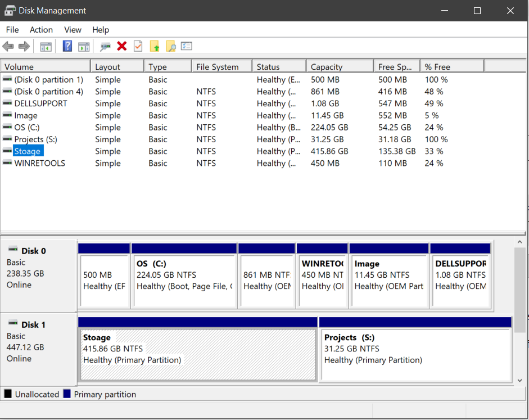Viewport: 529px width, 420px height.
Task: Click the '135.38 GB' free space cell
Action: [397, 151]
